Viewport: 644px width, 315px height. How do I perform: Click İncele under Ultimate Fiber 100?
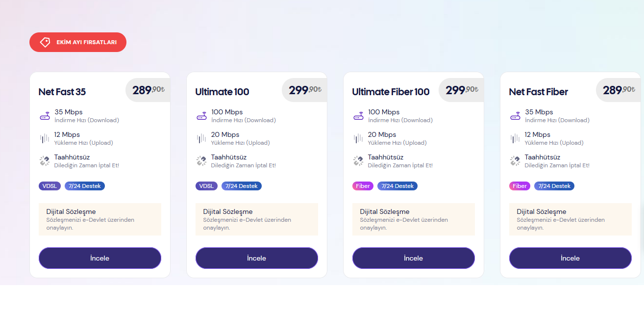pyautogui.click(x=414, y=258)
